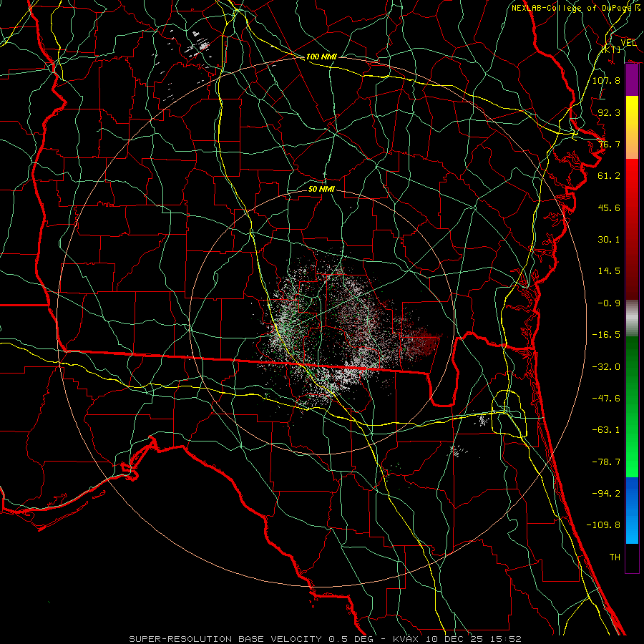Click the 14.5 value on velocity scale

point(609,271)
